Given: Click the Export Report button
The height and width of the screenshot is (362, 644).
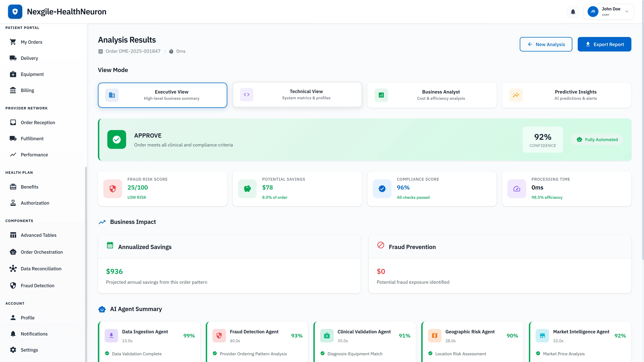Looking at the screenshot, I should coord(604,44).
